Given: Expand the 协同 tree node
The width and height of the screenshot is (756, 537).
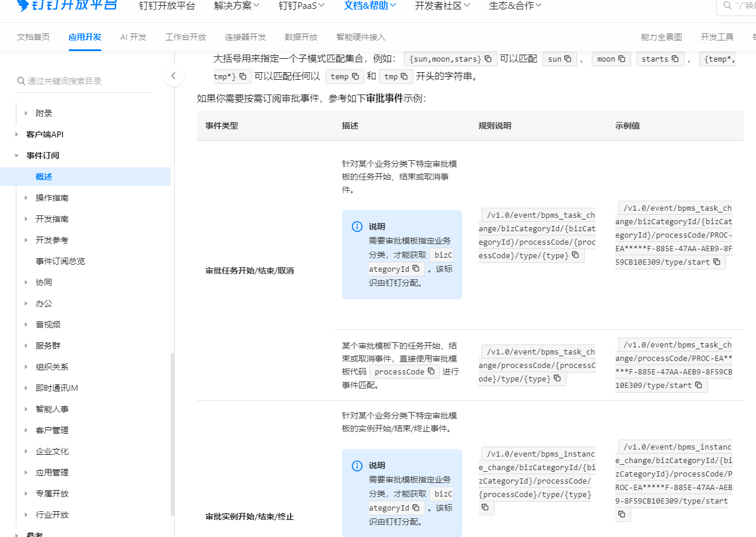Looking at the screenshot, I should click(x=26, y=282).
